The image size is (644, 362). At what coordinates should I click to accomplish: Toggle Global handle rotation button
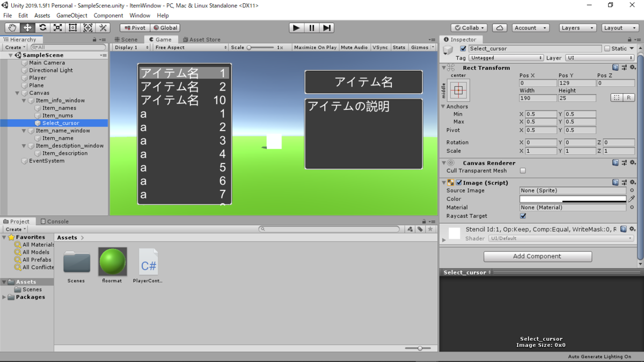pos(165,28)
